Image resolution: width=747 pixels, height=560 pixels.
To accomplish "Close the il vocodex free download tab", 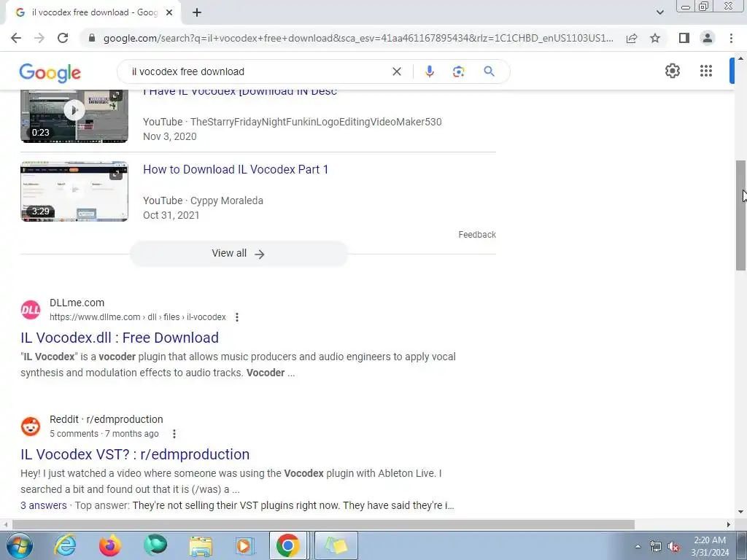I will click(169, 13).
